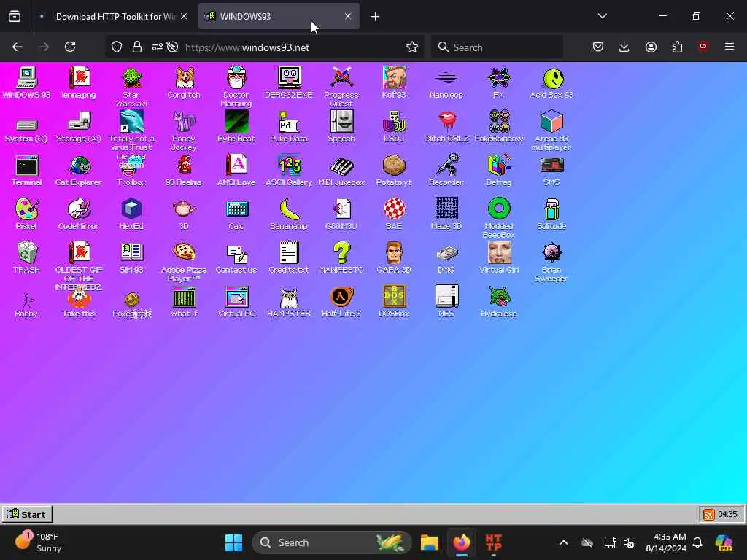Open Half-Life 3 icon
Image resolution: width=747 pixels, height=560 pixels.
point(341,297)
